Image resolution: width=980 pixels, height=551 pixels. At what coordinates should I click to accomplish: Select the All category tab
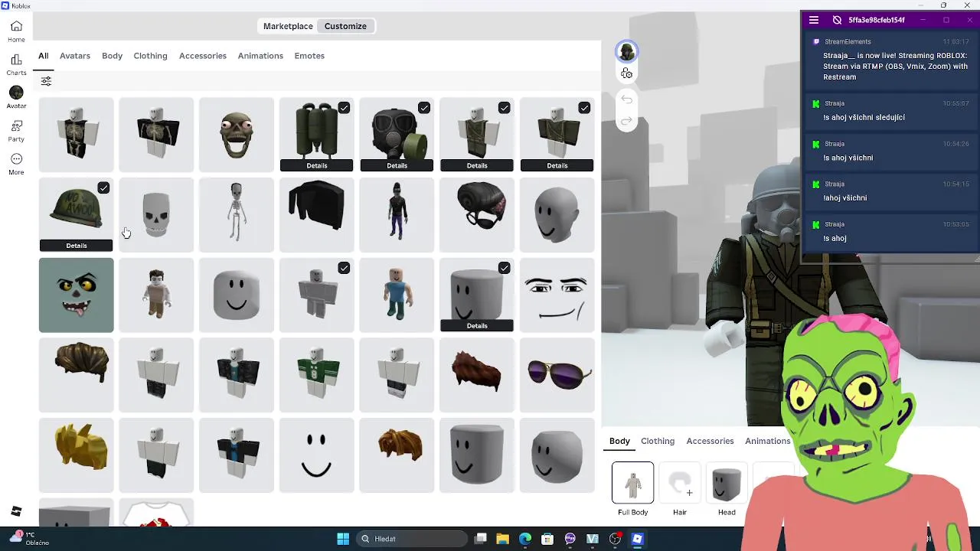click(x=44, y=56)
